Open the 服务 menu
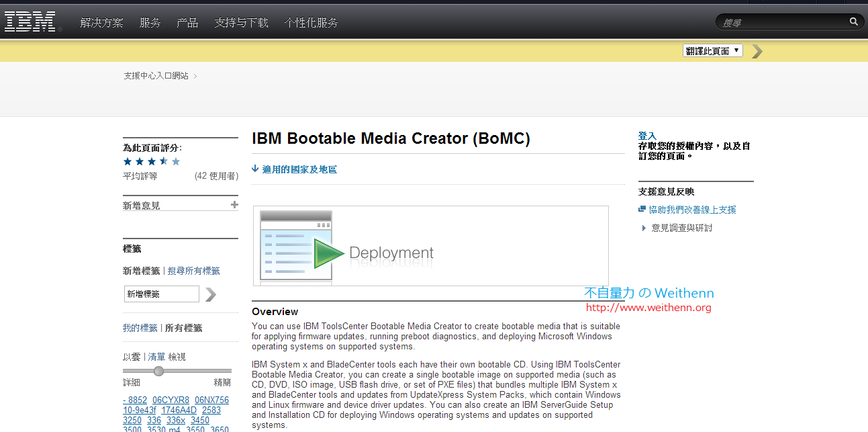This screenshot has width=868, height=432. pyautogui.click(x=150, y=23)
